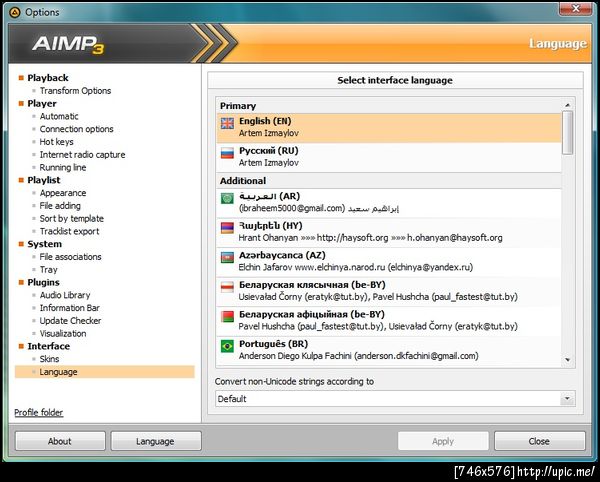Open Tray settings
The height and width of the screenshot is (482, 600).
(x=49, y=270)
